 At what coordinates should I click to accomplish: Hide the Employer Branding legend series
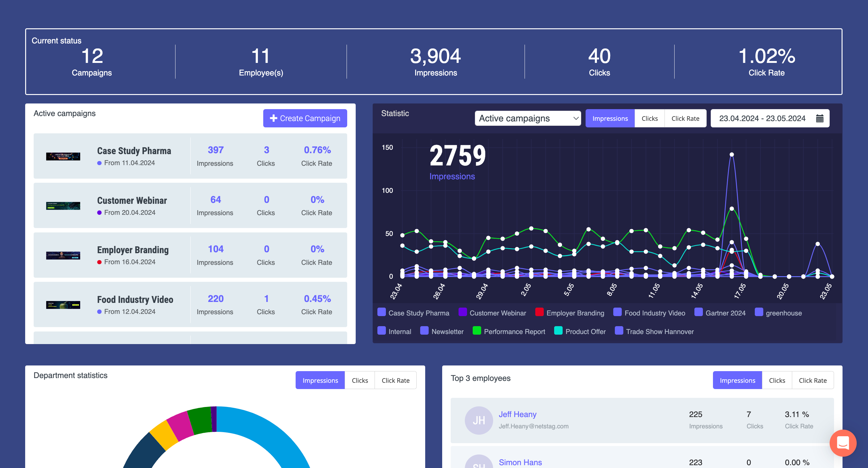(x=575, y=313)
